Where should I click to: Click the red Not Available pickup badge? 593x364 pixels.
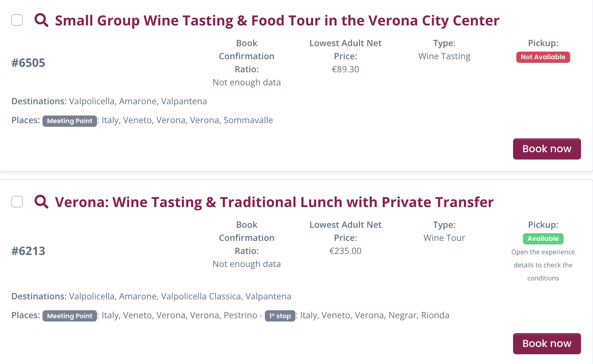point(543,57)
